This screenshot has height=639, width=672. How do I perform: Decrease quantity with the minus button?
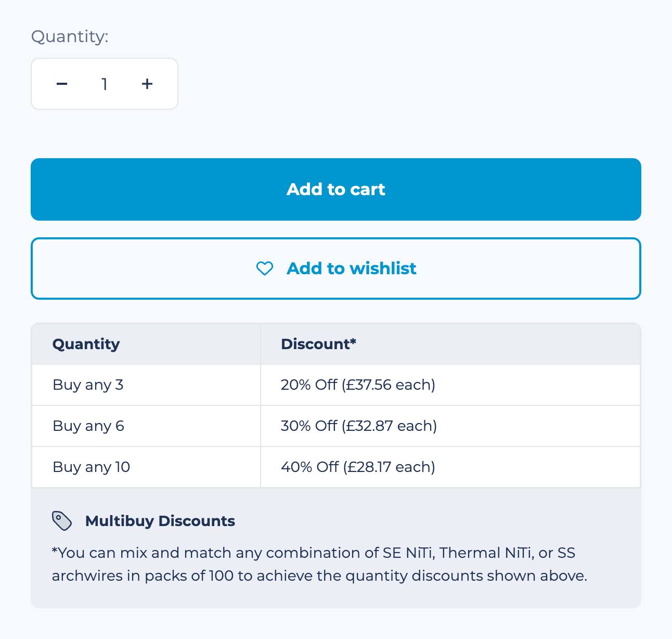[x=62, y=84]
